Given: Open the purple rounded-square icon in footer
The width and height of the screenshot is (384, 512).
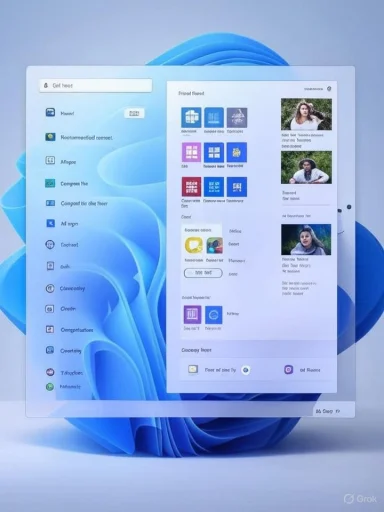Looking at the screenshot, I should pyautogui.click(x=289, y=369).
